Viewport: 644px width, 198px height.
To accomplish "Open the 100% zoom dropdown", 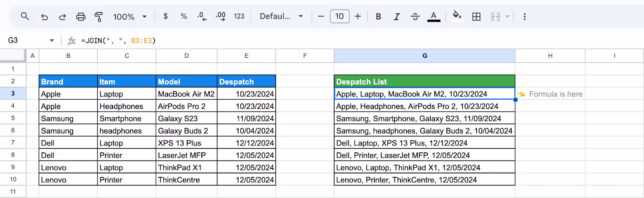I will tap(130, 17).
